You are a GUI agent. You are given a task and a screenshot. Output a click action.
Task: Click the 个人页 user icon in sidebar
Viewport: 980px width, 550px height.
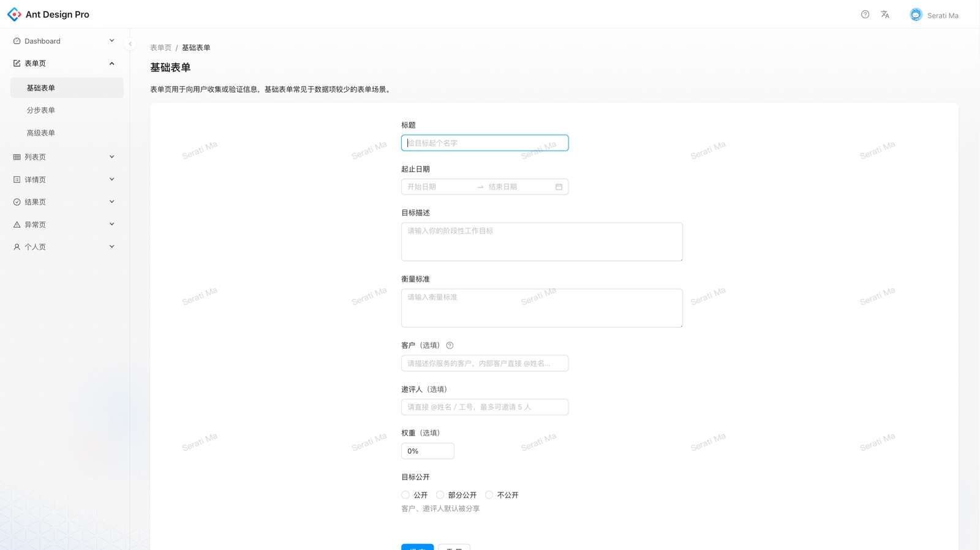pyautogui.click(x=17, y=247)
